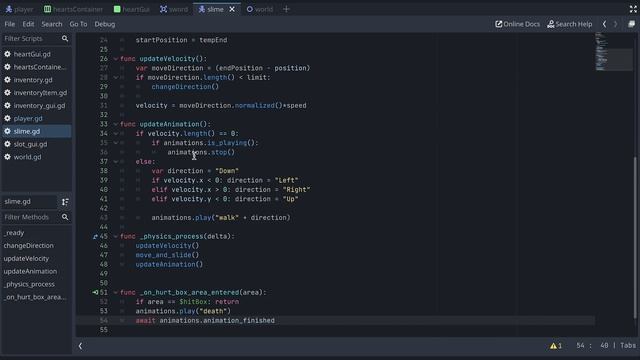Open the File menu

click(9, 24)
